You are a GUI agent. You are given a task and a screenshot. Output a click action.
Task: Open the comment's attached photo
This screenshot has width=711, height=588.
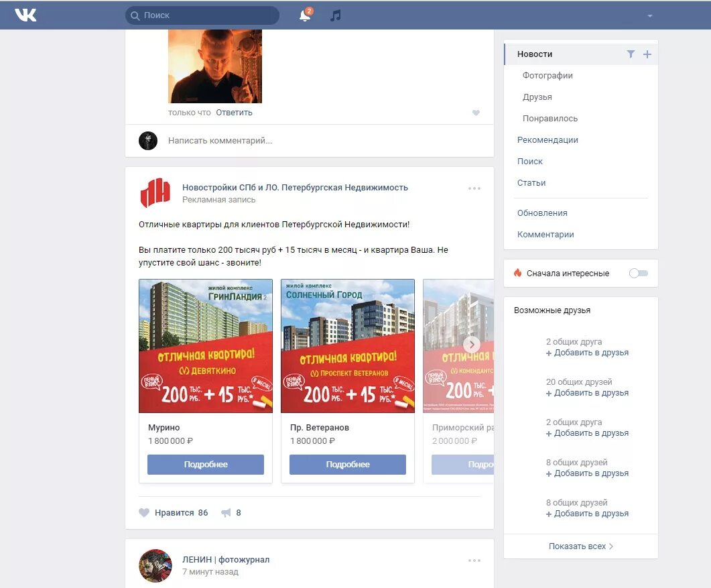(x=215, y=66)
